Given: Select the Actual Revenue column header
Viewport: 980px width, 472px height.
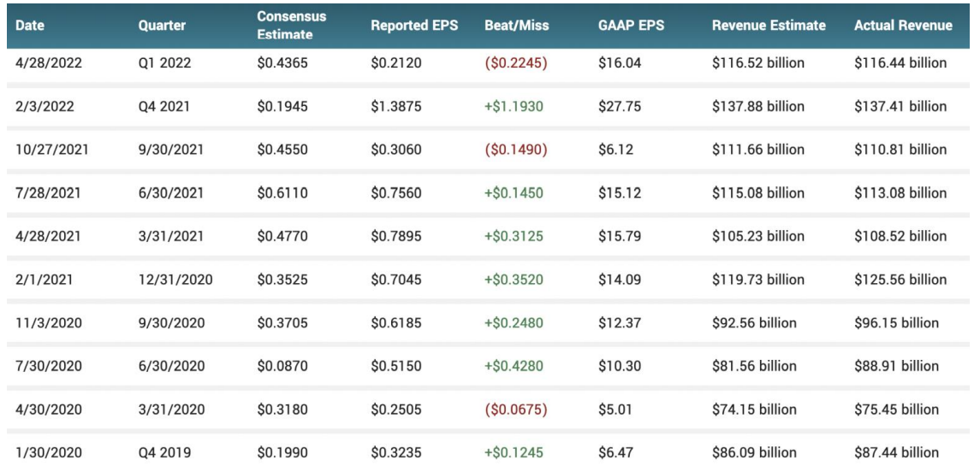Looking at the screenshot, I should tap(903, 26).
